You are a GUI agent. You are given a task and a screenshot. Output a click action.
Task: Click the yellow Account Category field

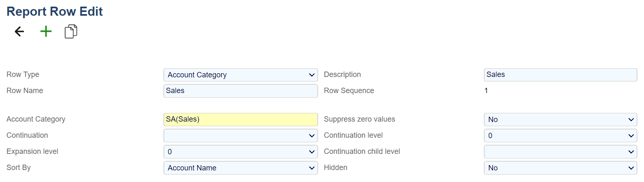[241, 120]
